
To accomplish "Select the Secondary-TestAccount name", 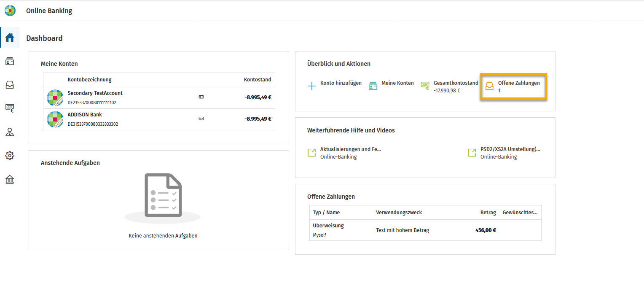I will [95, 93].
